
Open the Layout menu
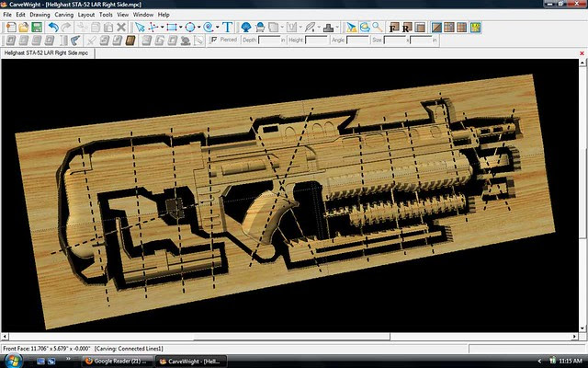(x=85, y=15)
